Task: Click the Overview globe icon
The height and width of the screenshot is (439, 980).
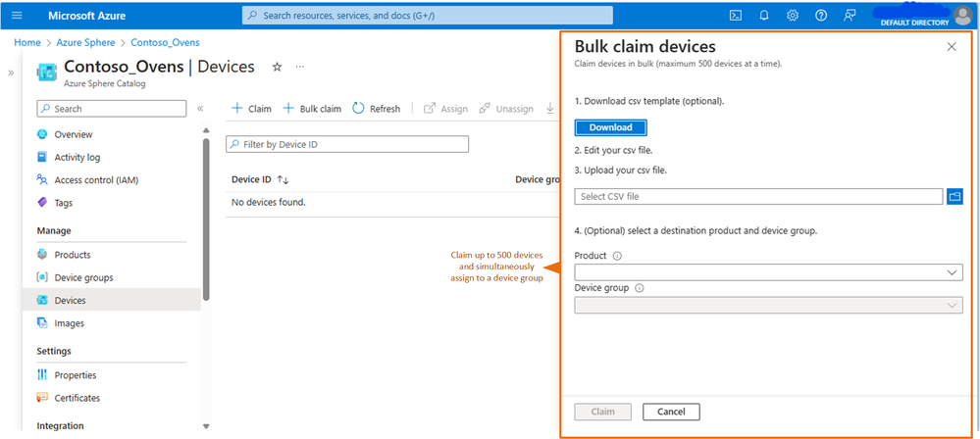Action: (42, 134)
